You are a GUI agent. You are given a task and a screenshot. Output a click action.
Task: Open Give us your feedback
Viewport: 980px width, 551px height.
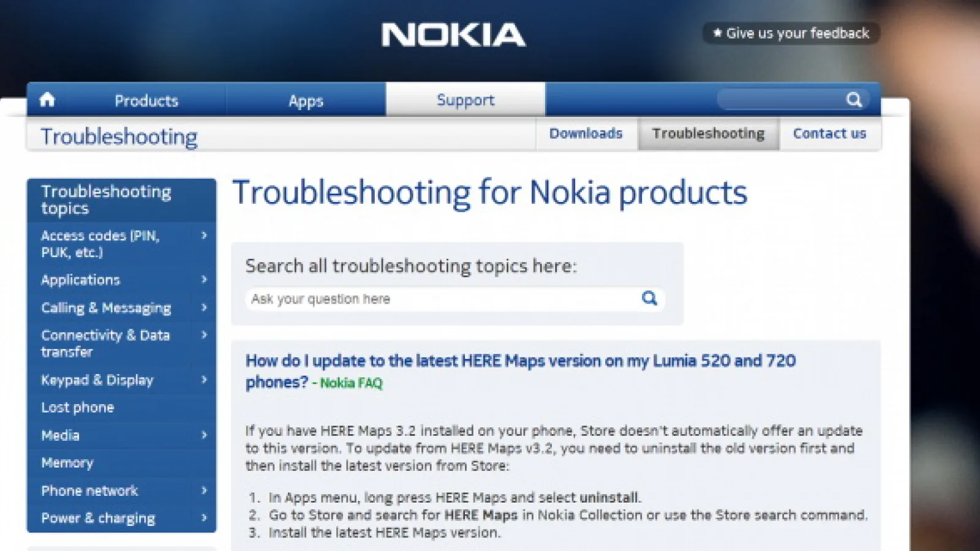(791, 33)
